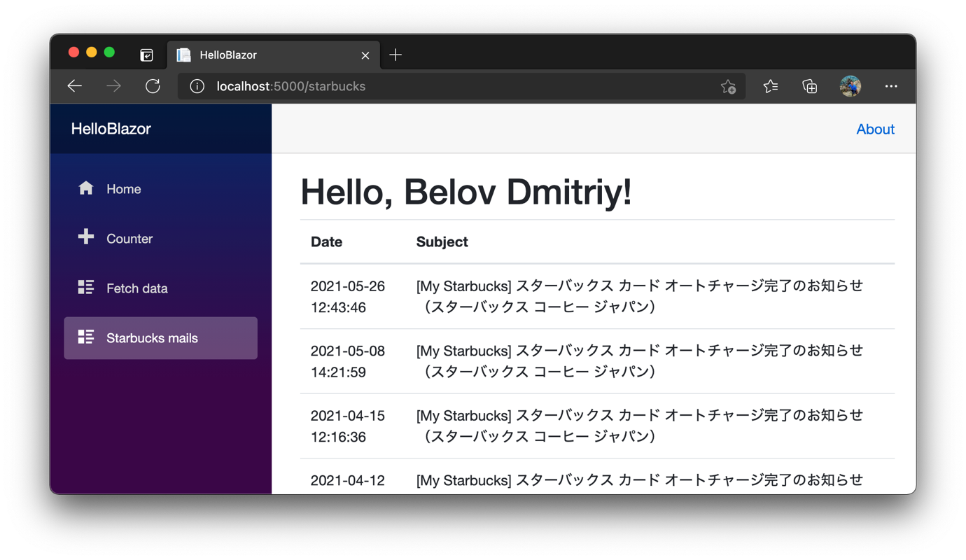The width and height of the screenshot is (966, 560).
Task: Click the subject of the 2021-05-26 mail
Action: pyautogui.click(x=640, y=296)
